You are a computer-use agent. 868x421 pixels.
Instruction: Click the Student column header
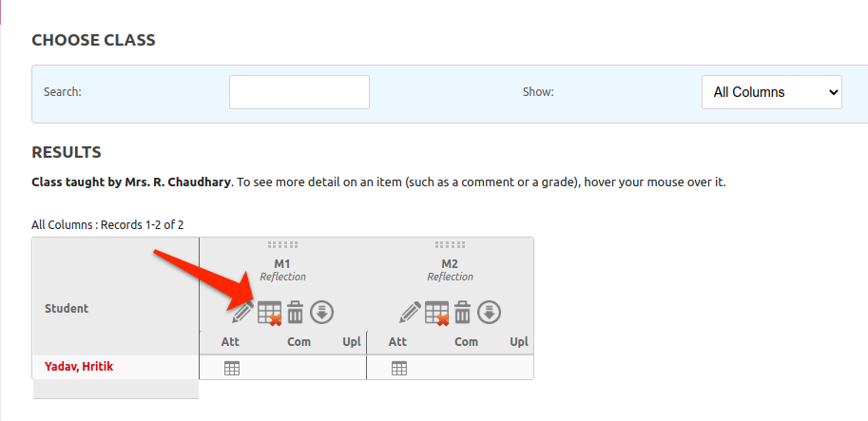click(x=67, y=309)
